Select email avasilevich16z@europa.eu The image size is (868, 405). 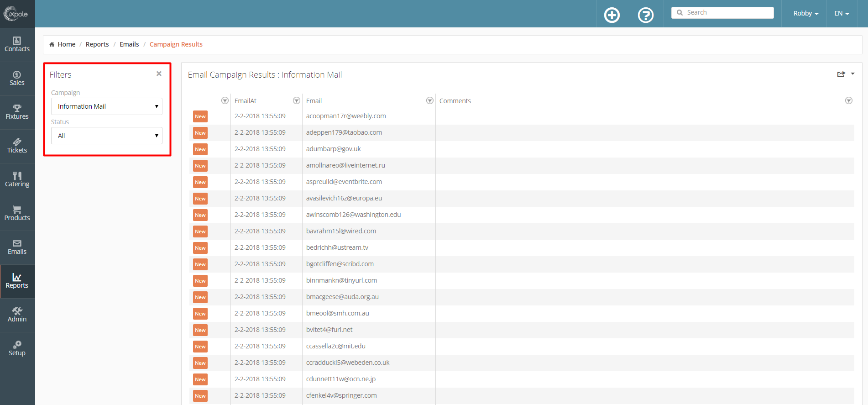(x=344, y=198)
